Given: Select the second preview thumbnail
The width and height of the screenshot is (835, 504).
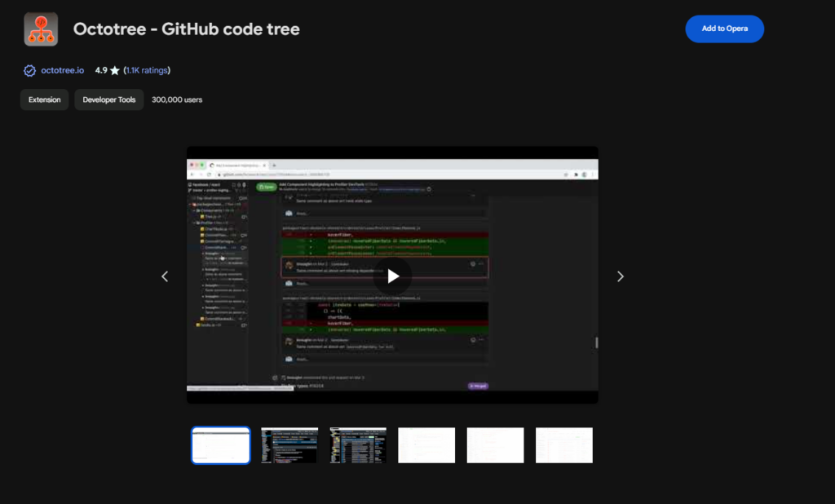Looking at the screenshot, I should (289, 445).
